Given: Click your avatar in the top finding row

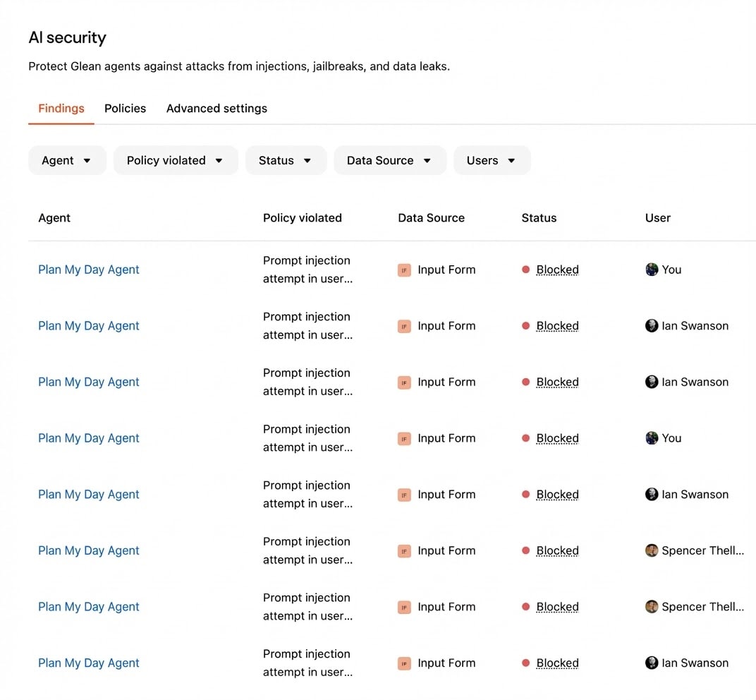Looking at the screenshot, I should pyautogui.click(x=651, y=270).
